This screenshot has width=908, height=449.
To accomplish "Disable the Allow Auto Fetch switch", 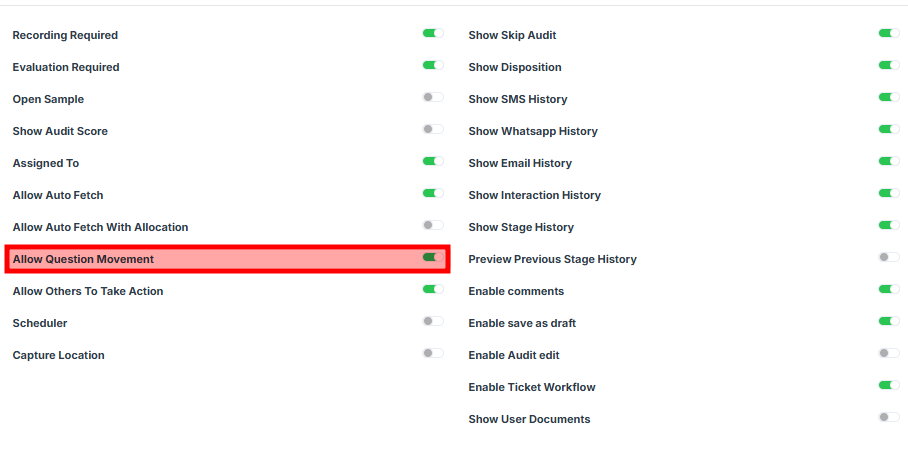I will pos(433,193).
